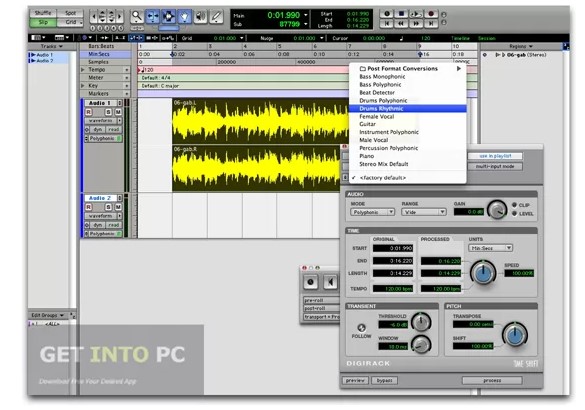Screen dimensions: 585x410
Task: Mute the Audio 2 track
Action: 118,207
